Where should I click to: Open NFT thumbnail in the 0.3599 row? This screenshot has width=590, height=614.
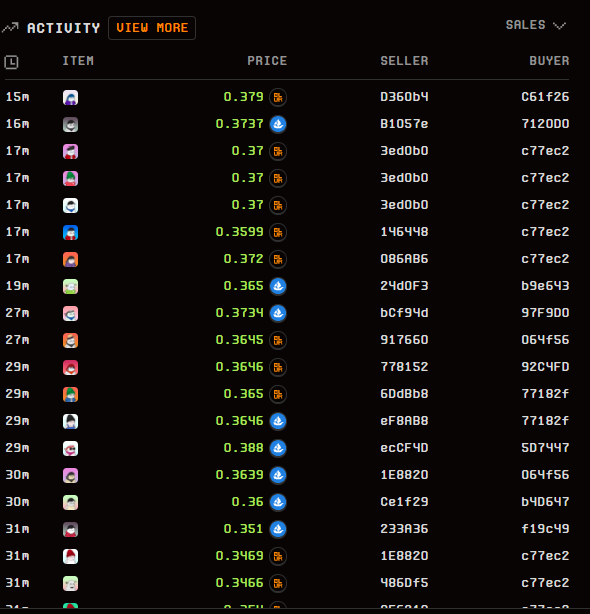tap(70, 232)
